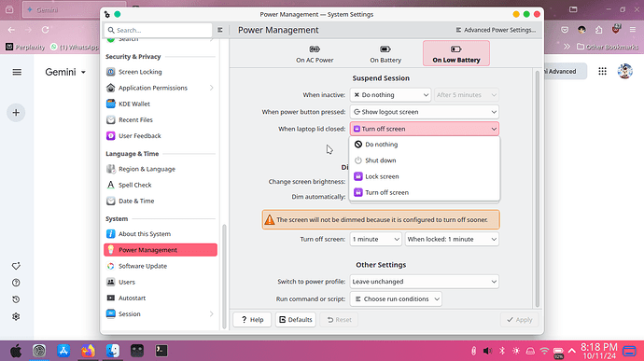The height and width of the screenshot is (361, 644).
Task: Switch to On Battery tab
Action: (x=385, y=54)
